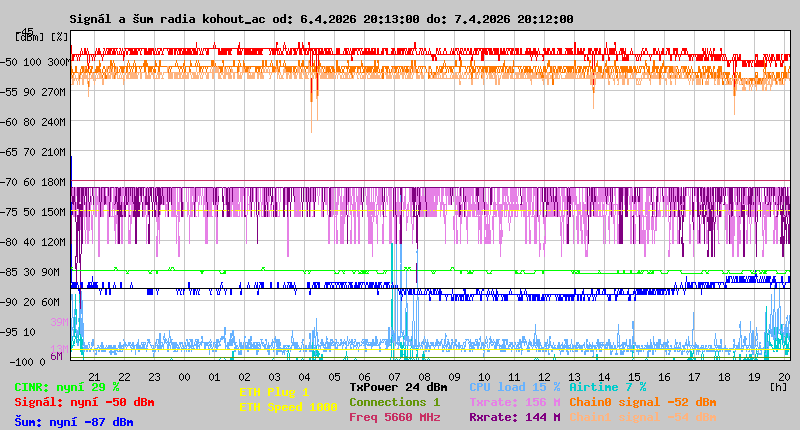This screenshot has width=800, height=430.
Task: Click the '23' hour tick on x-axis
Action: 154,377
